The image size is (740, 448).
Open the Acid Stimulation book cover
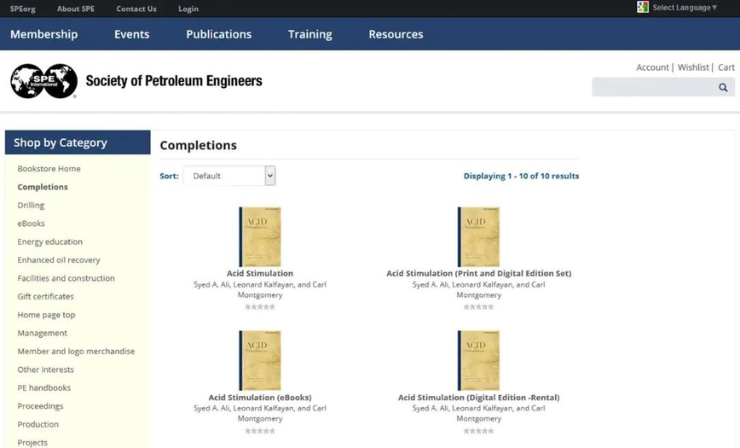pos(260,237)
